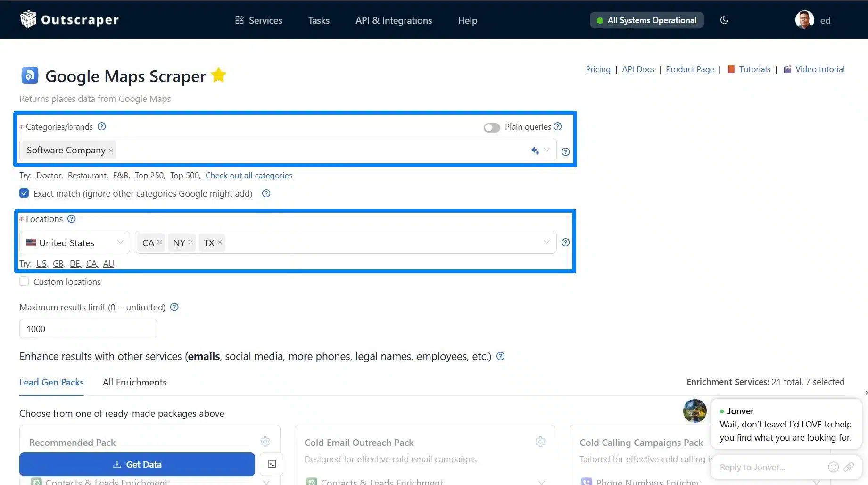Image resolution: width=868 pixels, height=485 pixels.
Task: Click Cold Email Outreach Pack gear icon
Action: click(540, 442)
